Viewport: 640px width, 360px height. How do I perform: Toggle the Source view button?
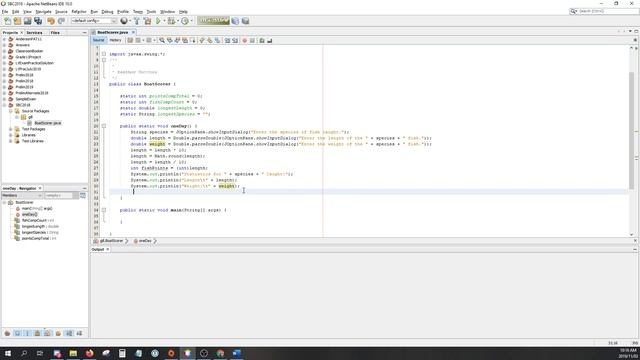pos(99,40)
